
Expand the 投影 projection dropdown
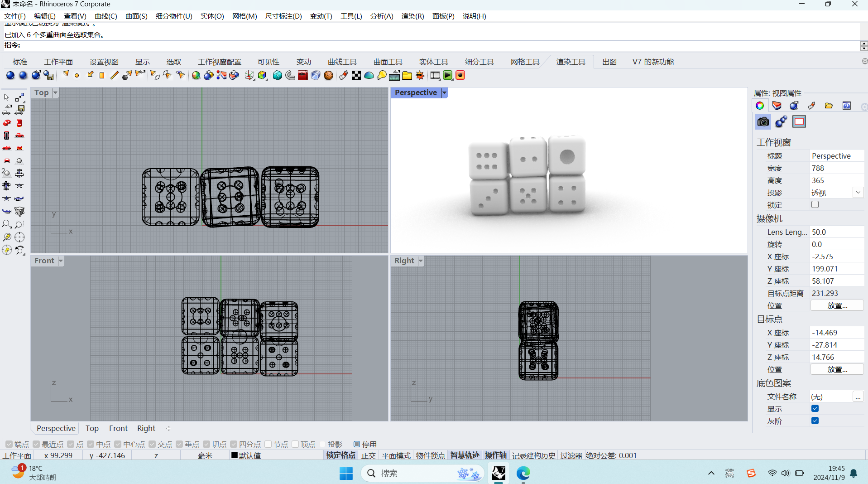click(858, 193)
